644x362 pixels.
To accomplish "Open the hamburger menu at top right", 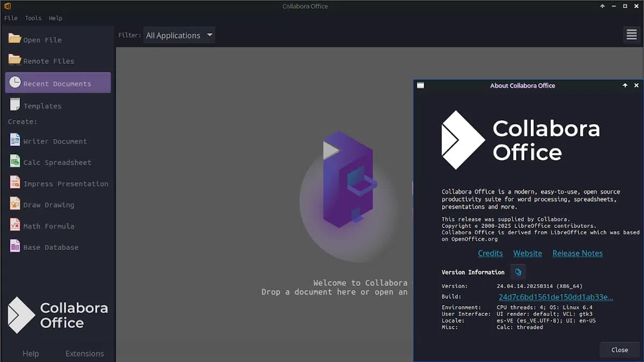I will coord(631,35).
